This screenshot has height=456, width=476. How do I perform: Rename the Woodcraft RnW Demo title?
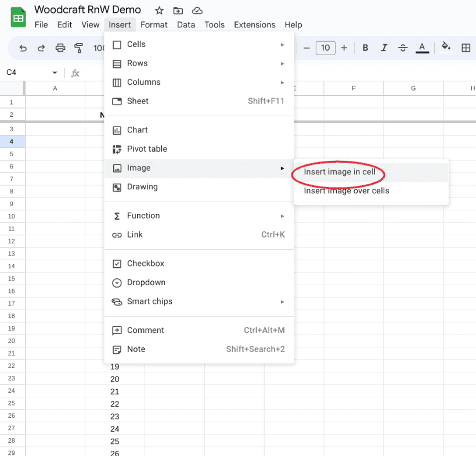pyautogui.click(x=88, y=10)
